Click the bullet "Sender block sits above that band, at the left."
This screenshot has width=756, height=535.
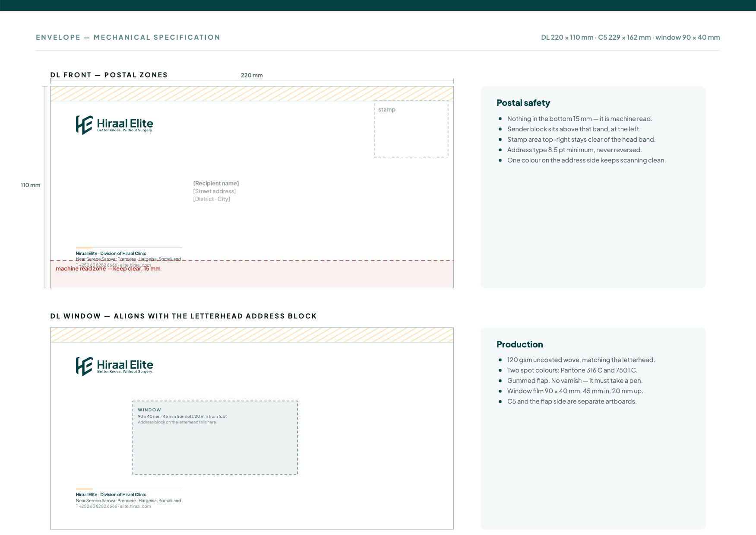[574, 129]
